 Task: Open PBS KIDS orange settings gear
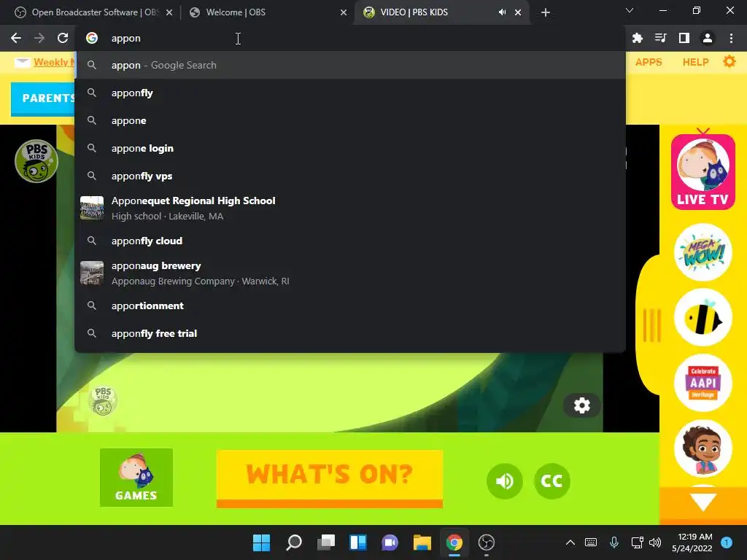click(x=729, y=61)
